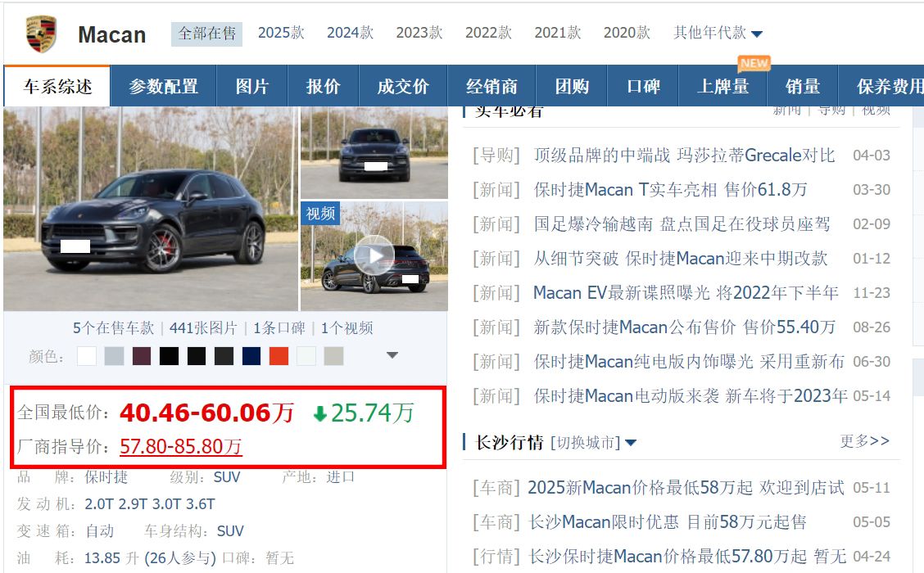Click 更多>> in 长沙行情 section

(864, 441)
